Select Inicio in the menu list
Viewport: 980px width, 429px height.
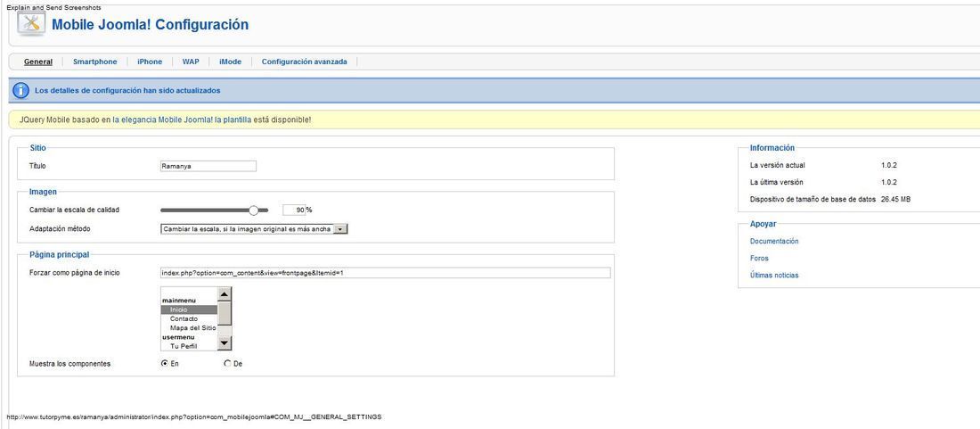(x=190, y=309)
